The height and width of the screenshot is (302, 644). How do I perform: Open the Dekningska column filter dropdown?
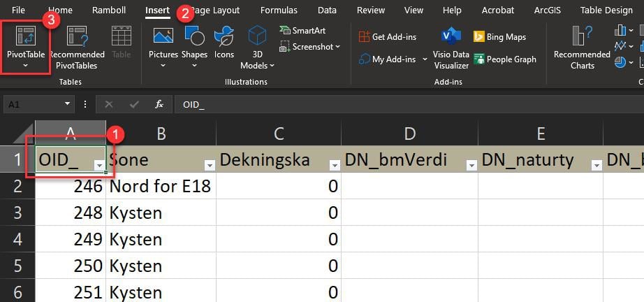click(333, 165)
